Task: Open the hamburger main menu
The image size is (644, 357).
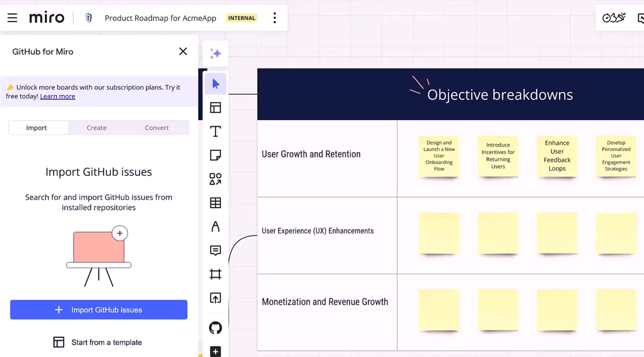Action: [x=12, y=18]
